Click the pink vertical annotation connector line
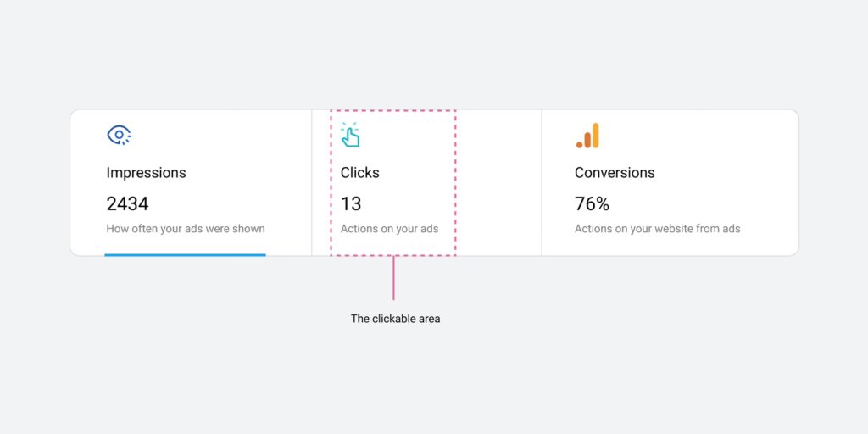The image size is (868, 434). [x=393, y=278]
